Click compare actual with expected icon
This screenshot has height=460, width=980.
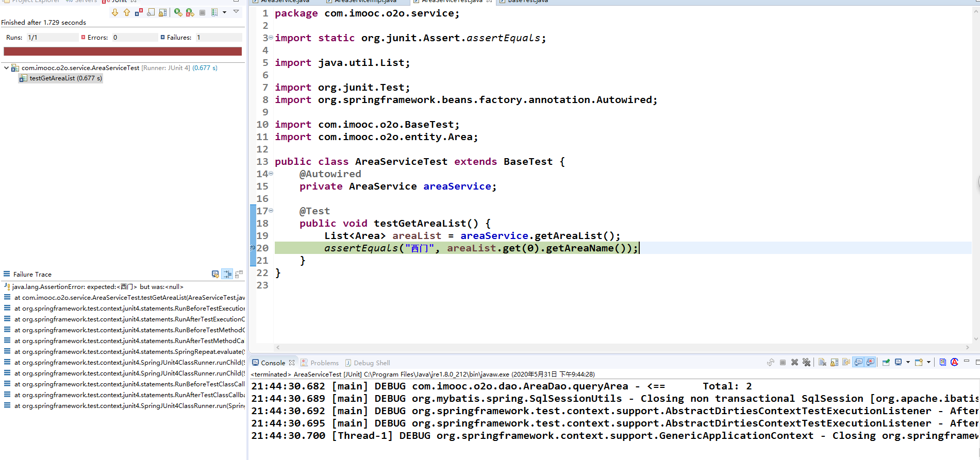239,274
